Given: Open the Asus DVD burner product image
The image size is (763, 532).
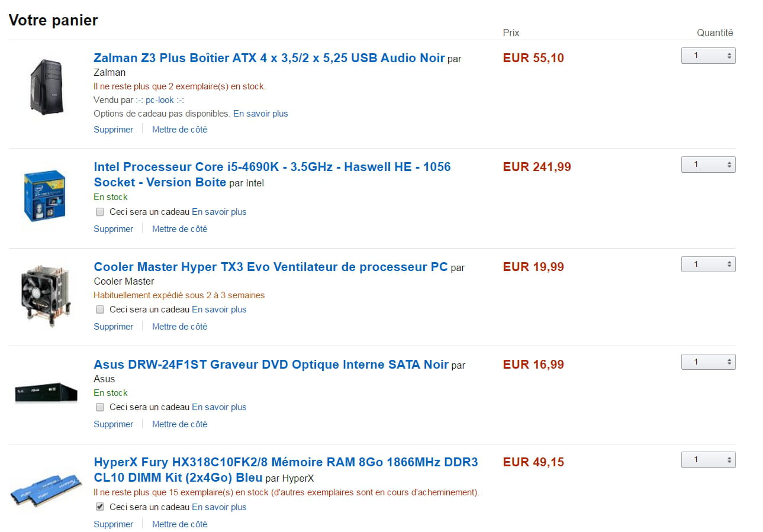Looking at the screenshot, I should point(46,393).
